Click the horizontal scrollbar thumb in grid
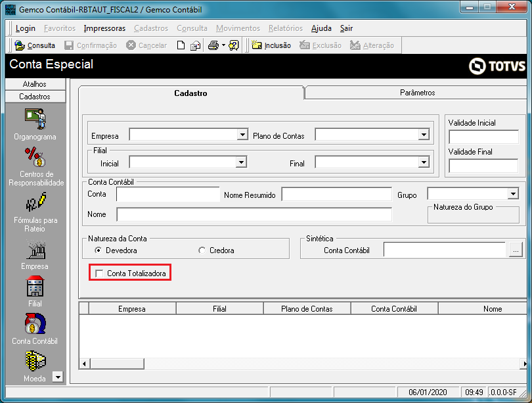 click(117, 364)
